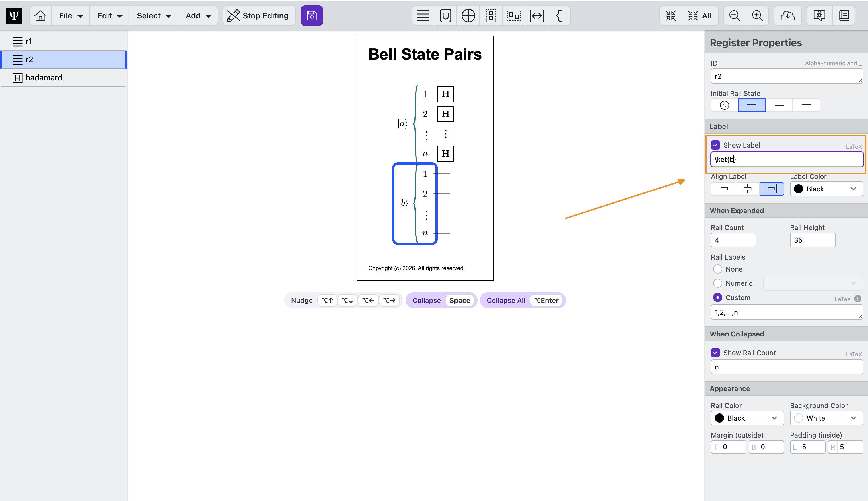868x501 pixels.
Task: Click the crossed-circle target icon
Action: pyautogui.click(x=468, y=15)
